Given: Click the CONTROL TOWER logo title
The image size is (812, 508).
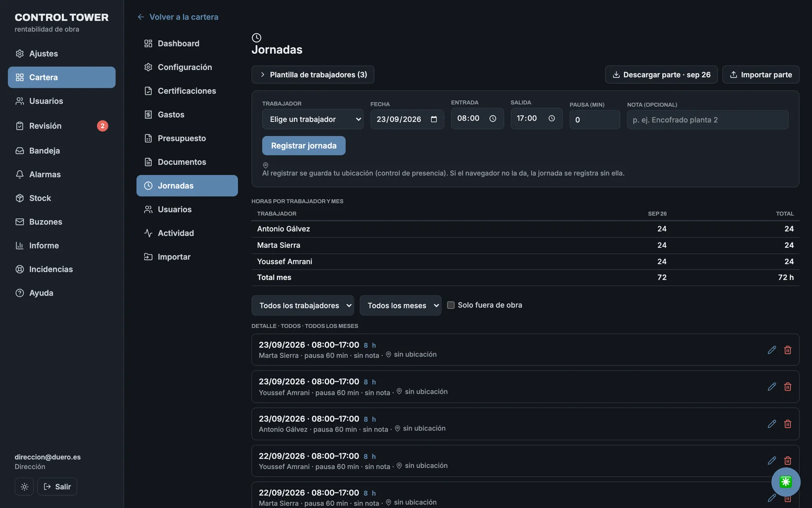Looking at the screenshot, I should click(61, 17).
